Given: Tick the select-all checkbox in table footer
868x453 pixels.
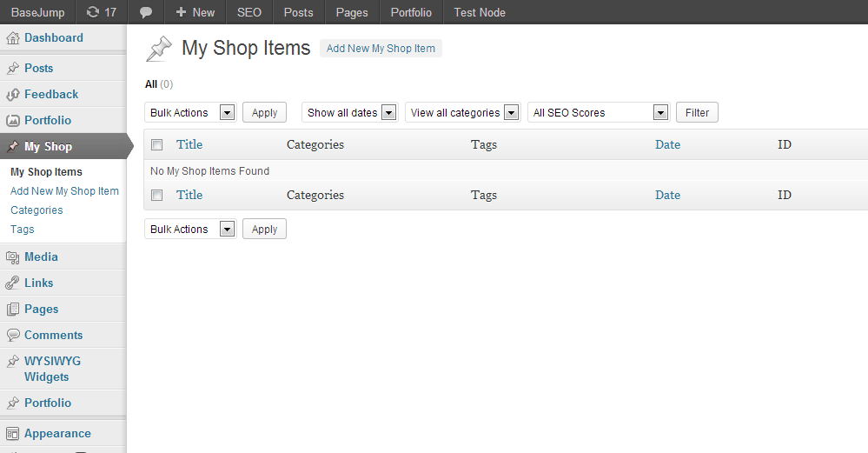Looking at the screenshot, I should (x=157, y=195).
